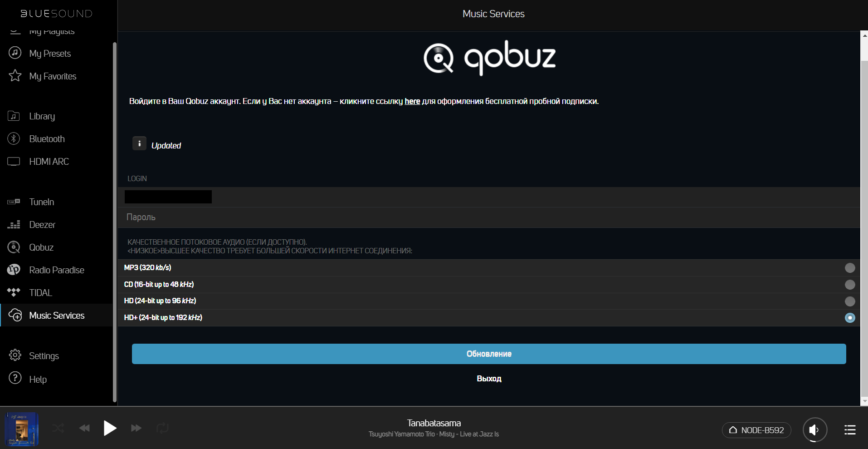Image resolution: width=868 pixels, height=449 pixels.
Task: Toggle repeat mode
Action: [162, 428]
